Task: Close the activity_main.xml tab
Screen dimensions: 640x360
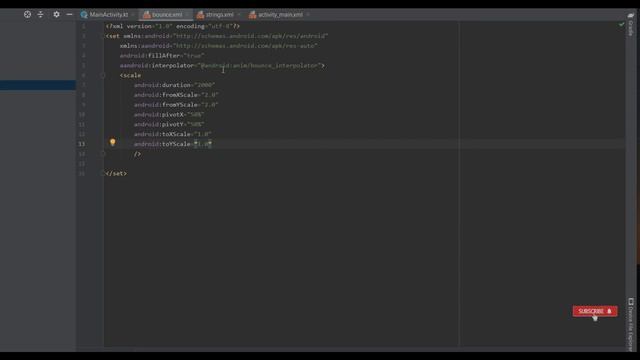Action: [308, 15]
